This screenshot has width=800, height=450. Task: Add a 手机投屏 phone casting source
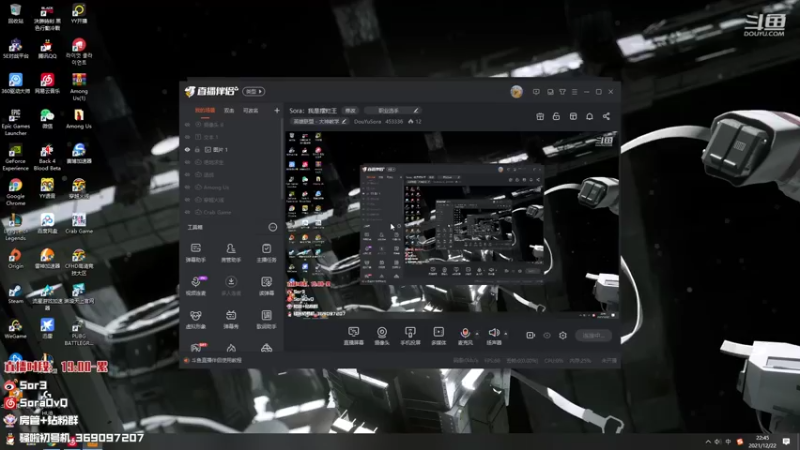[x=410, y=336]
